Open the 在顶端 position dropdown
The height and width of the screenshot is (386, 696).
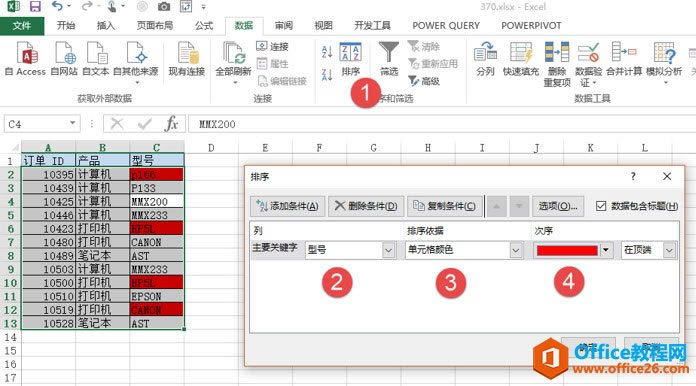pos(669,250)
